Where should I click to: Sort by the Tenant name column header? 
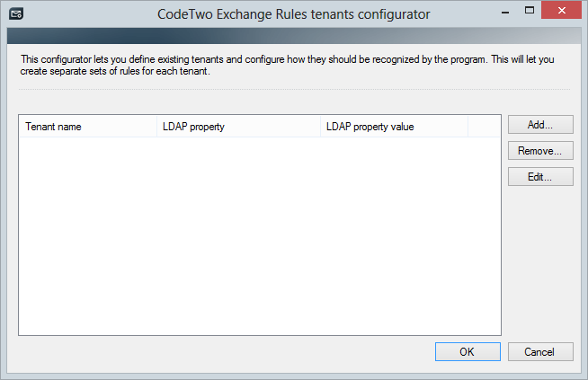pos(88,127)
